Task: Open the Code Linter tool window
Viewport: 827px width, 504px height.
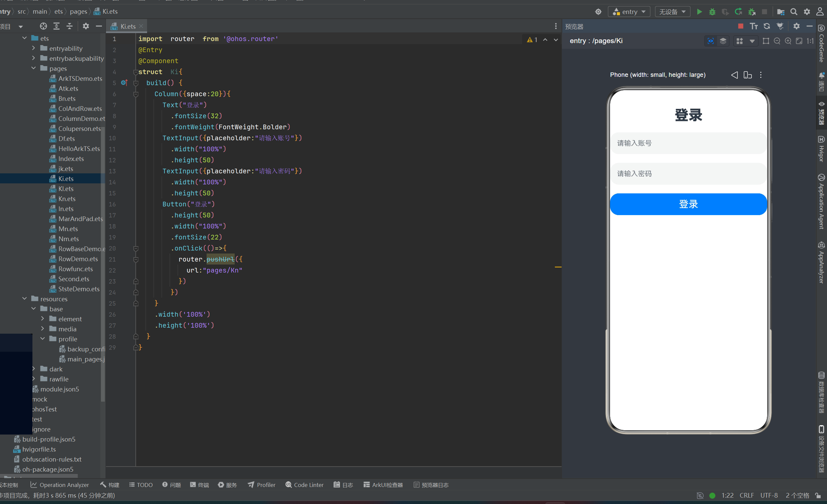Action: tap(305, 485)
